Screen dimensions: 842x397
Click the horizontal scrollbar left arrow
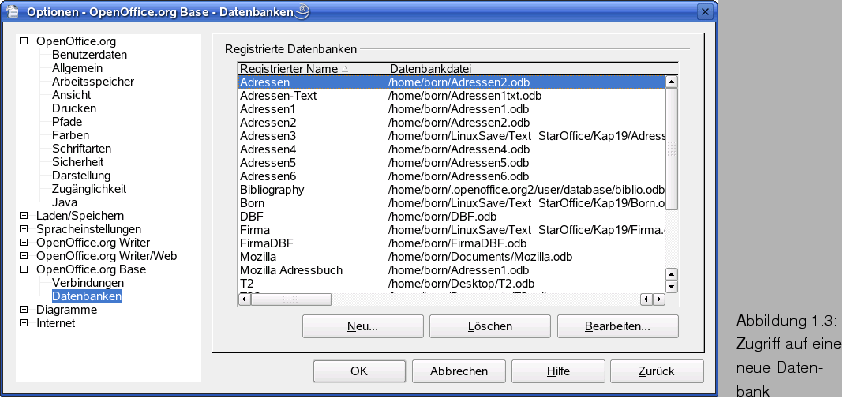[x=244, y=299]
